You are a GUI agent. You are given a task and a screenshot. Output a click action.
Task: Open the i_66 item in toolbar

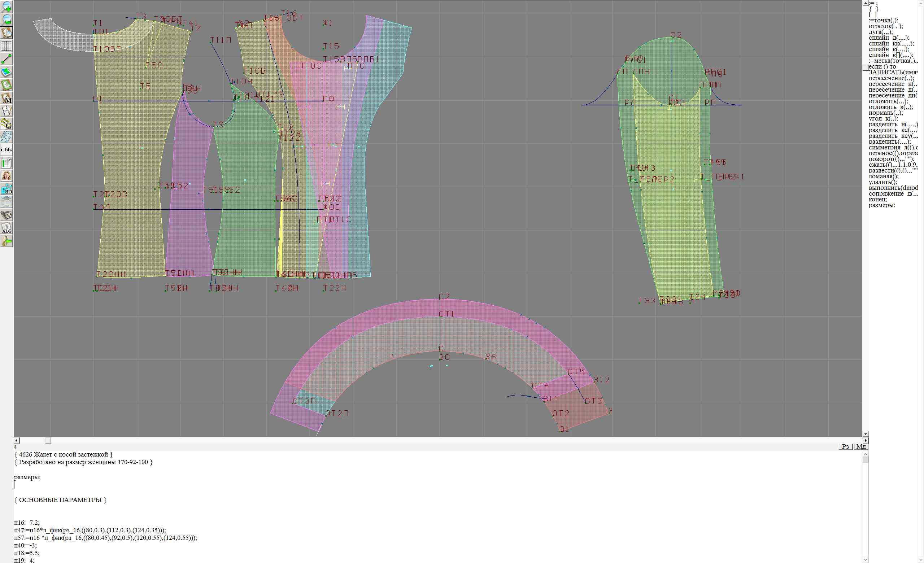click(6, 149)
